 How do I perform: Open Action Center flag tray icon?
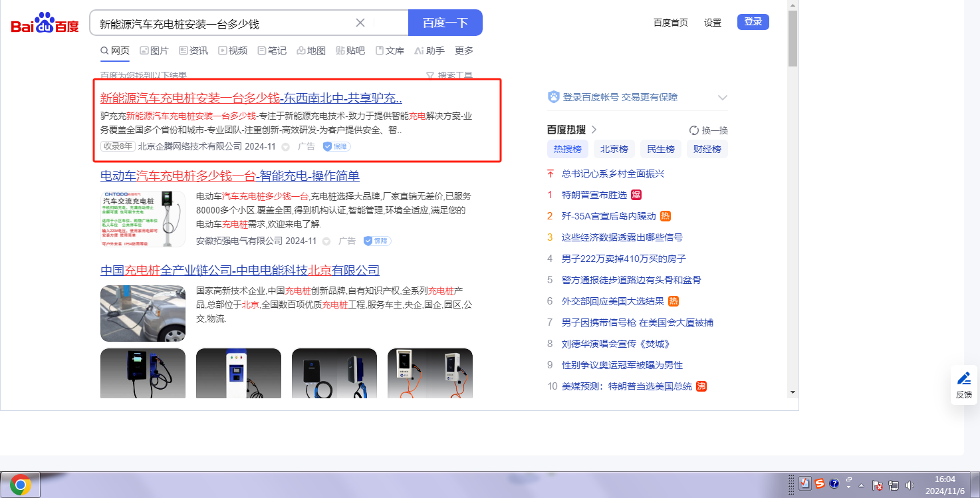coord(877,485)
